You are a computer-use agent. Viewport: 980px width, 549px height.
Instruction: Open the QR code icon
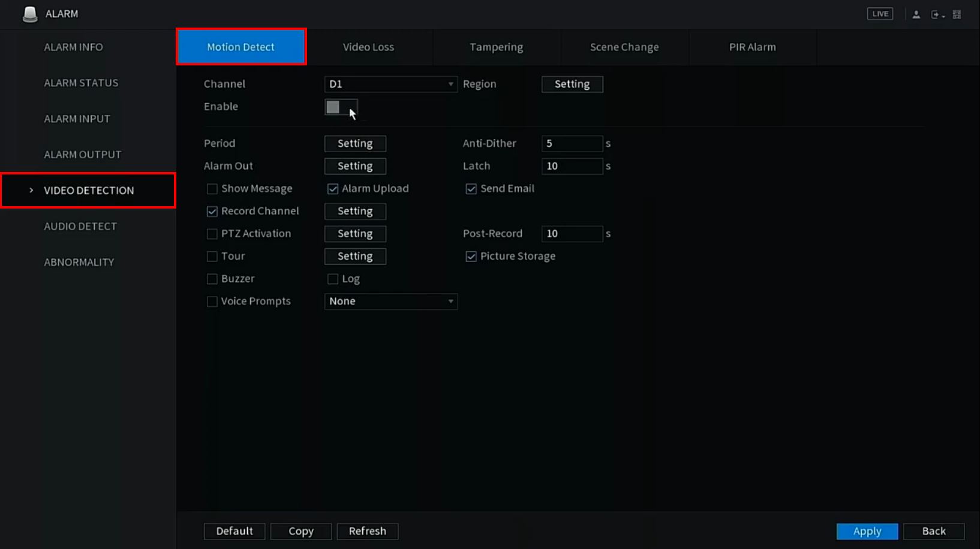957,14
